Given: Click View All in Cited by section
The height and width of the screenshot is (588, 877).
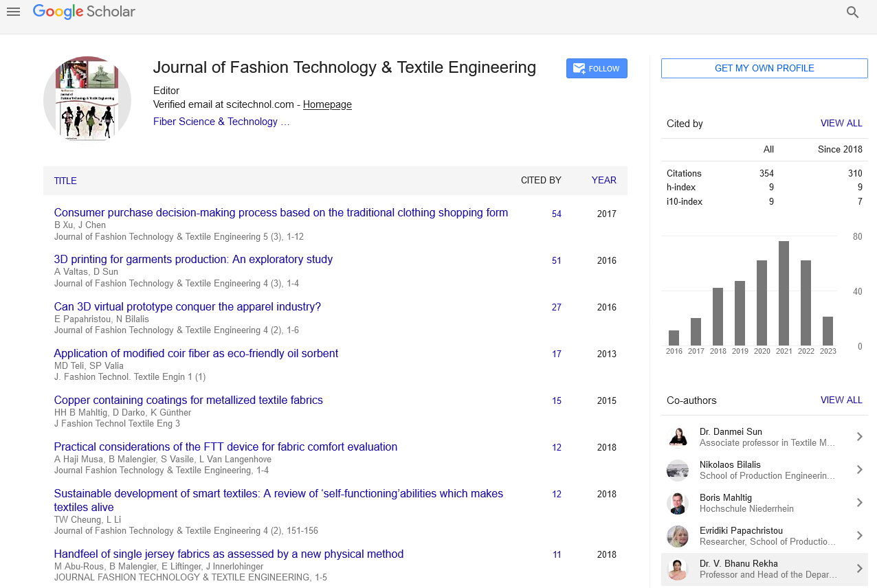Looking at the screenshot, I should [x=841, y=124].
